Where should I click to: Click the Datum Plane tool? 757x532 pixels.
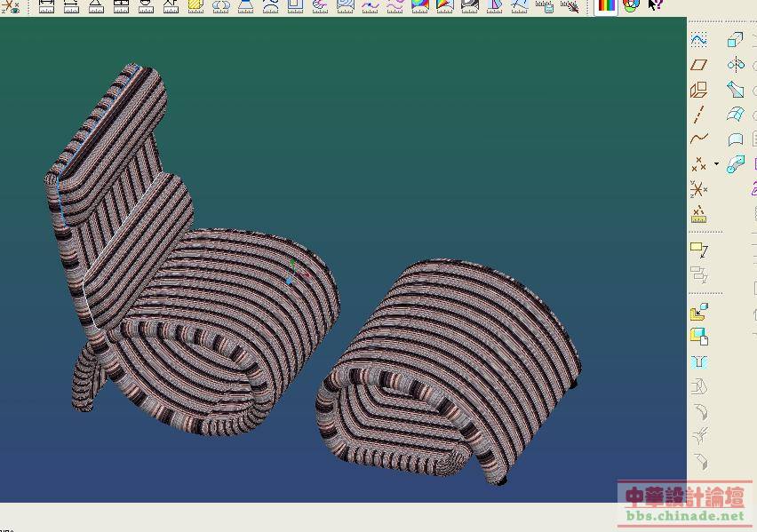[x=698, y=64]
